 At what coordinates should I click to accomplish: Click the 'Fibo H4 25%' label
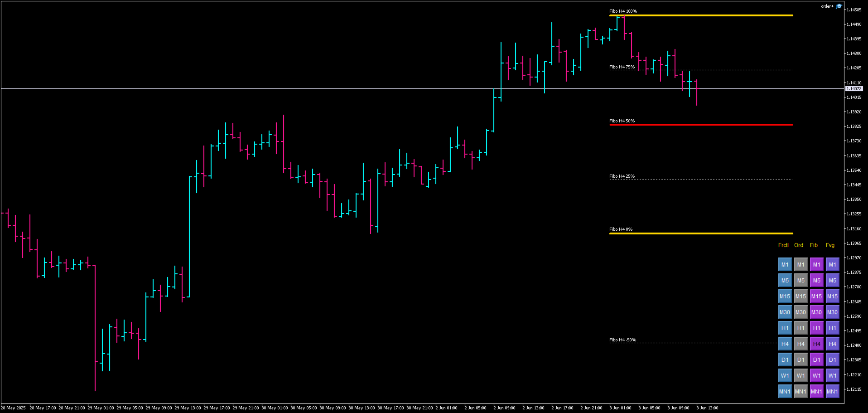[x=622, y=176]
